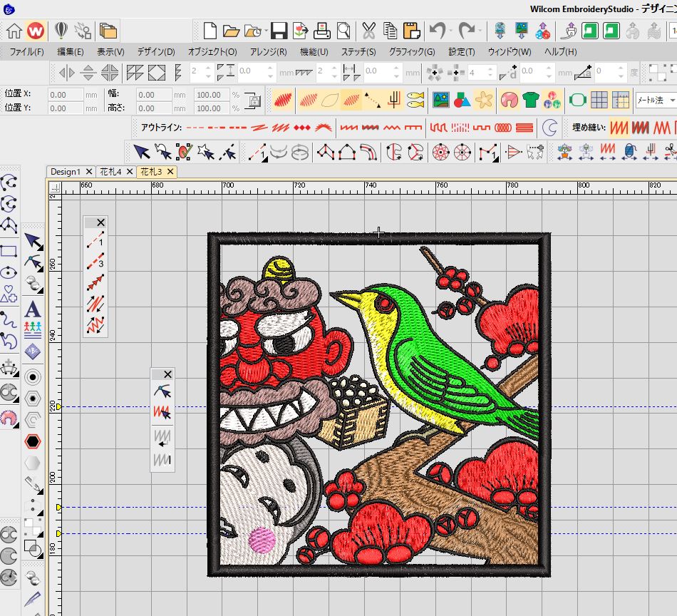Redo the last undone action
The image size is (677, 616).
pyautogui.click(x=466, y=31)
